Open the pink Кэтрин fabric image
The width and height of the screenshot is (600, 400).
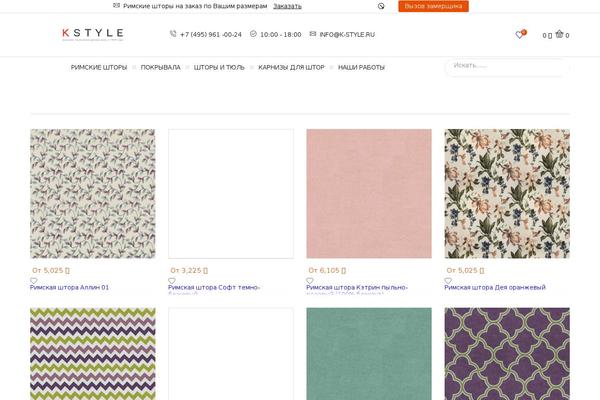click(x=369, y=194)
